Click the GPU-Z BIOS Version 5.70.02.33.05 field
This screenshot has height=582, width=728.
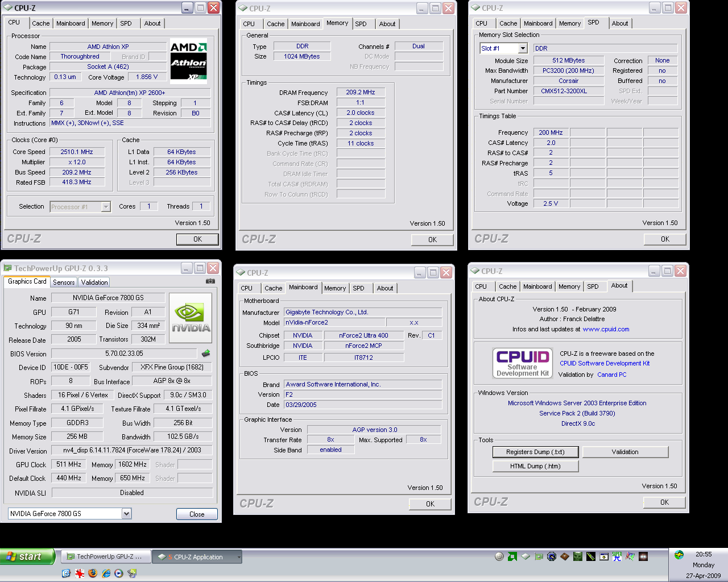click(x=124, y=354)
